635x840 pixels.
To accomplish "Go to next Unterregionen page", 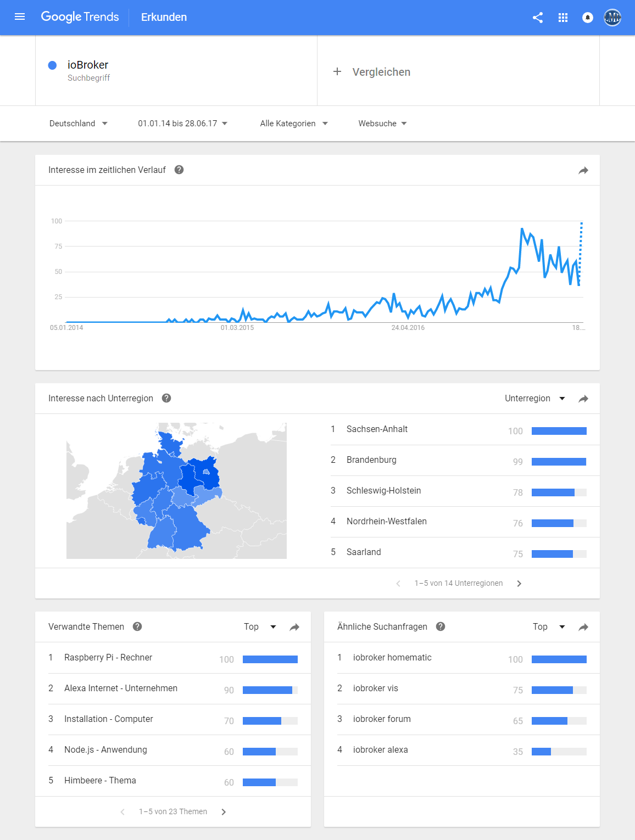I will click(519, 584).
